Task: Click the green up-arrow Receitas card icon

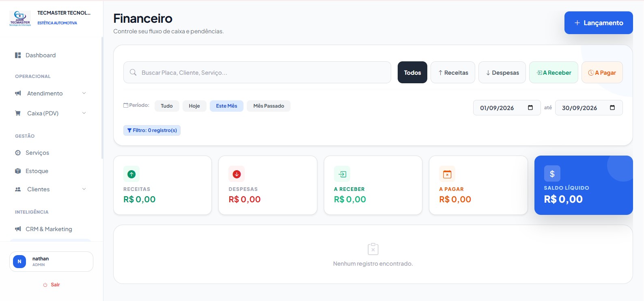Action: click(131, 174)
